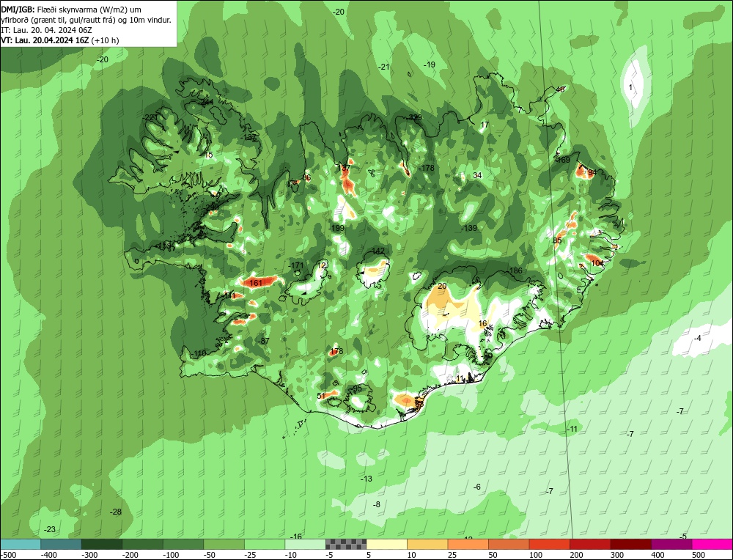
Task: Select the offshore value '-23'
Action: click(x=50, y=530)
